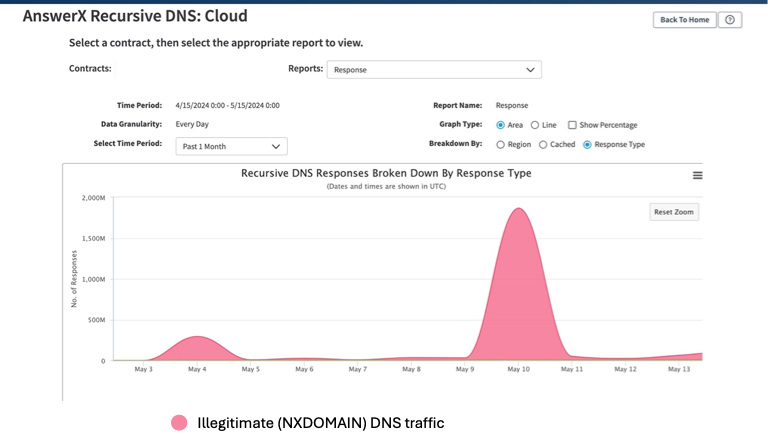Select the Area graph type
Screen dimensions: 768x443
tap(501, 125)
